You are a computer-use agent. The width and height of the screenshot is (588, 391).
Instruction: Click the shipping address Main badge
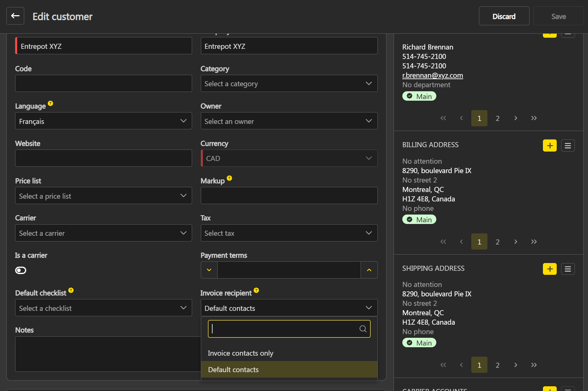(419, 343)
